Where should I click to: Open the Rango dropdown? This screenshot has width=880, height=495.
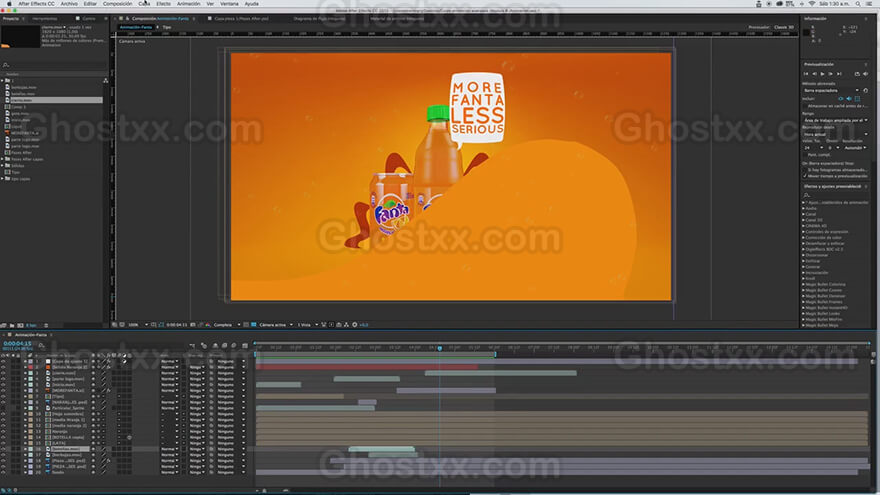(x=836, y=120)
